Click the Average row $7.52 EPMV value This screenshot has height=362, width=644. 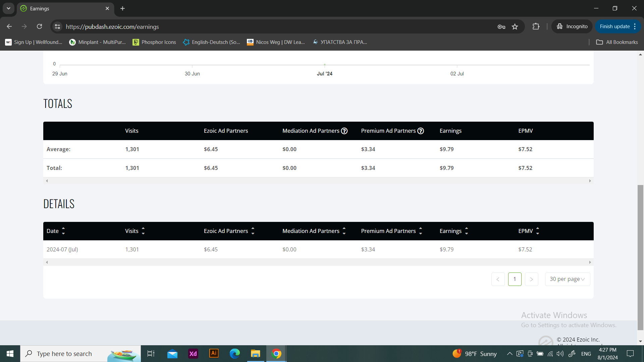click(525, 149)
